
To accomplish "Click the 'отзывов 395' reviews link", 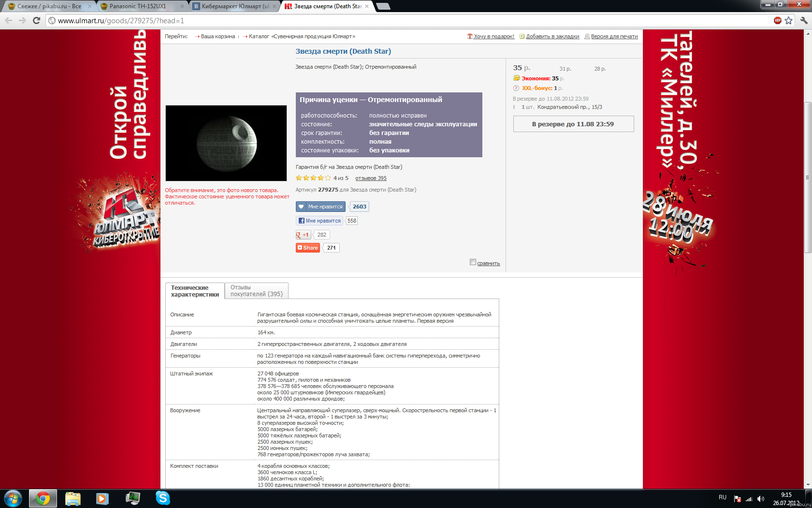I will [x=371, y=178].
